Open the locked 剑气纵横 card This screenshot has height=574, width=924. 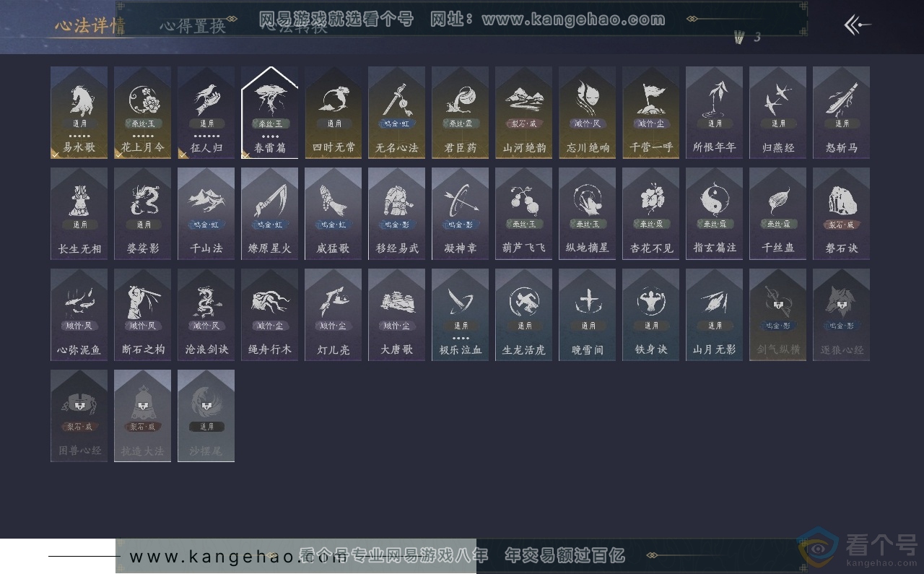778,315
